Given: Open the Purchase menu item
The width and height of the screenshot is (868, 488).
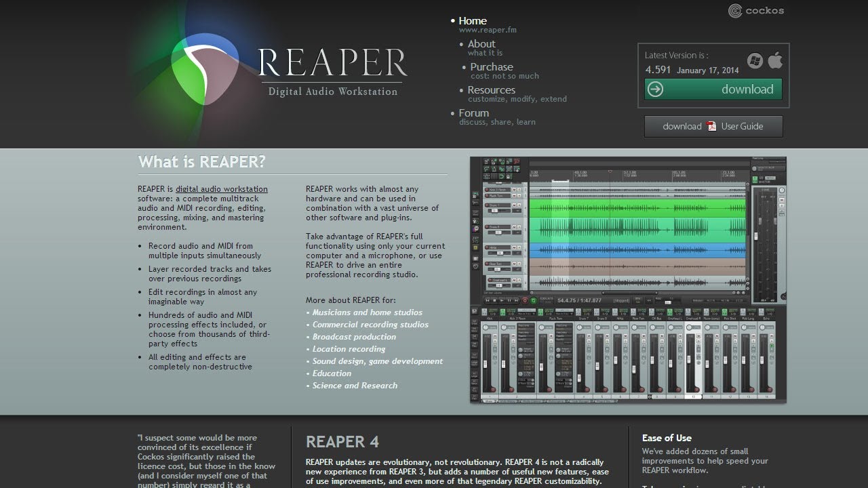Looking at the screenshot, I should [x=492, y=67].
